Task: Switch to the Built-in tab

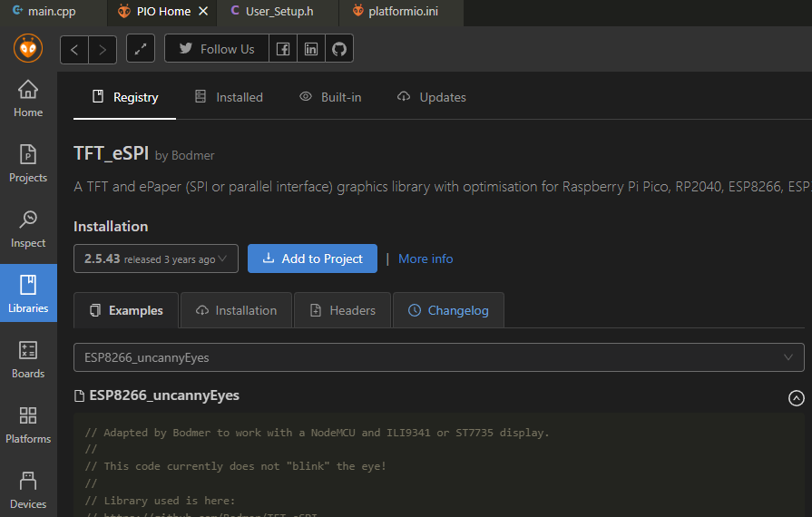Action: pos(330,97)
